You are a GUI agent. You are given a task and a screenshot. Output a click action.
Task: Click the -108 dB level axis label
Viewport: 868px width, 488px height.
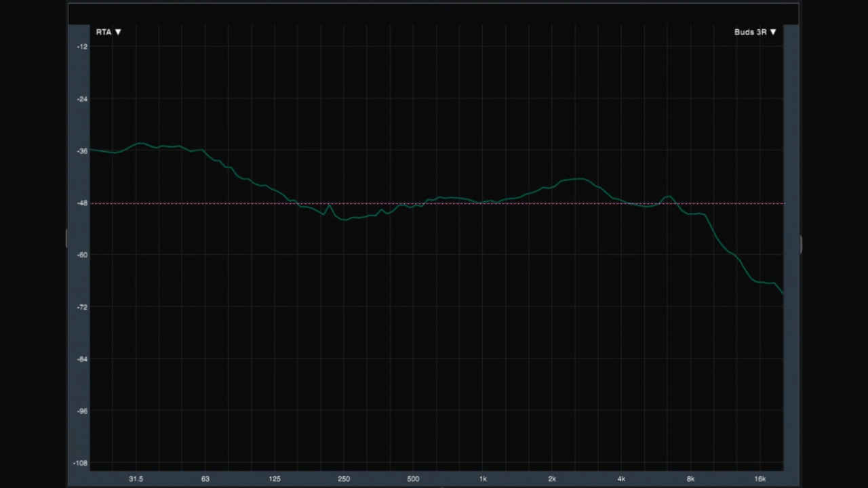point(81,464)
